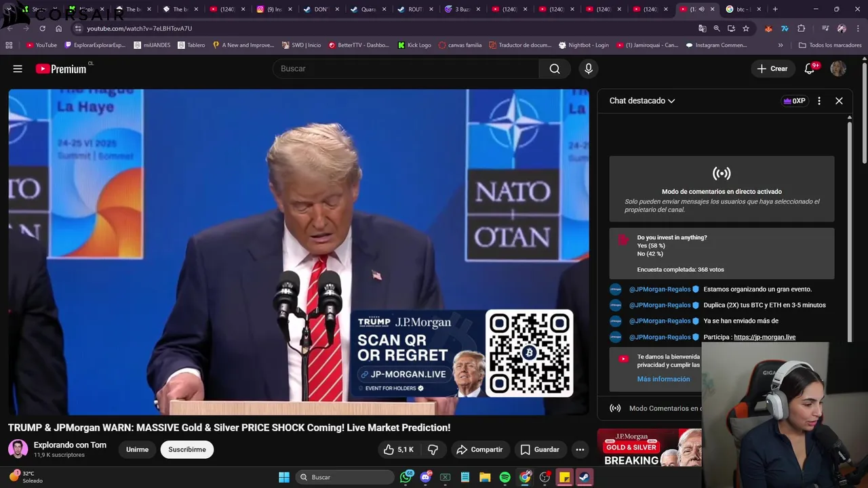The height and width of the screenshot is (488, 868).
Task: Open File Explorer from the taskbar
Action: click(x=485, y=477)
